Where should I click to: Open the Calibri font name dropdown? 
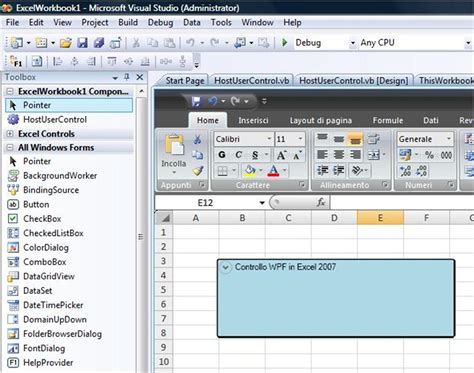click(x=269, y=139)
